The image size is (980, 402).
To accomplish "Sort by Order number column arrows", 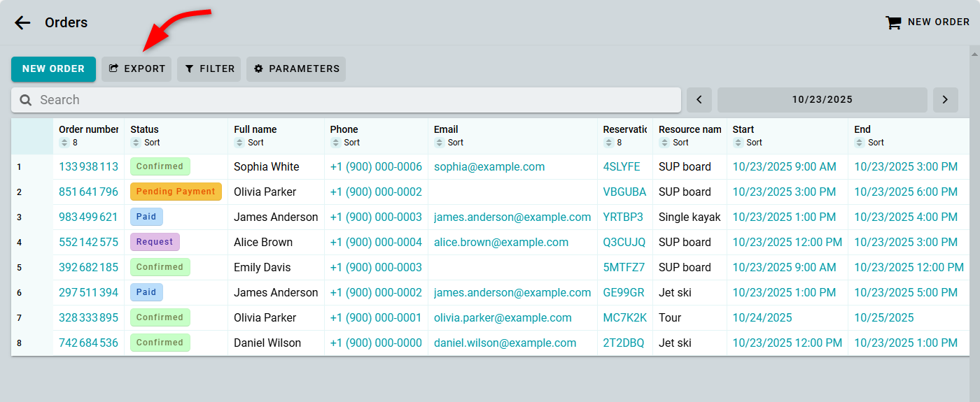I will click(x=64, y=143).
